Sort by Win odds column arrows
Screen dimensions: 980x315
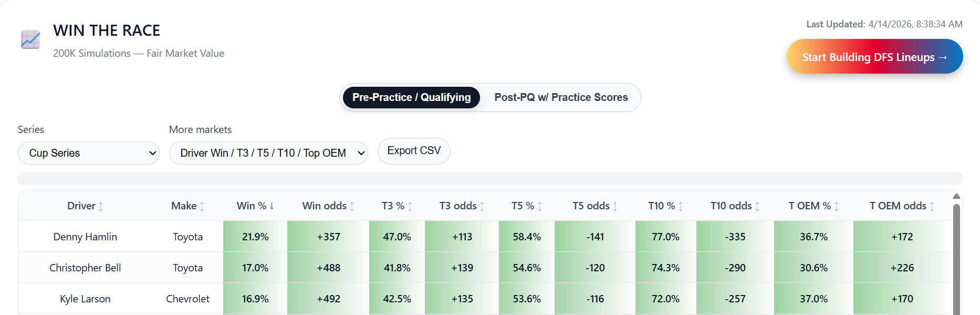352,207
